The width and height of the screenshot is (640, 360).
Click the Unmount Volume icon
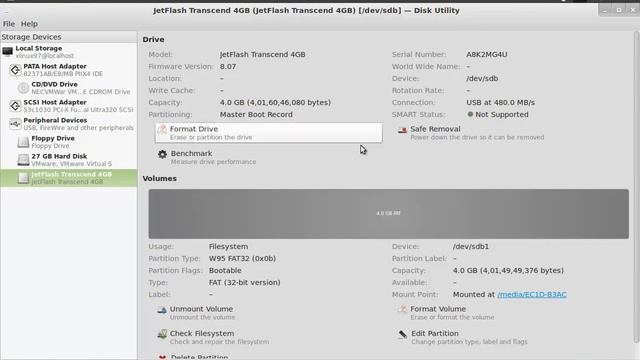[162, 310]
